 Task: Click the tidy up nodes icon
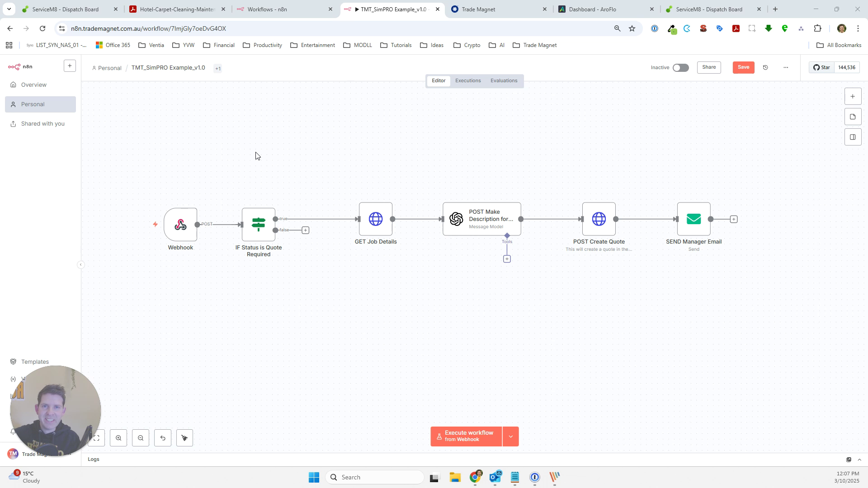[x=184, y=438]
